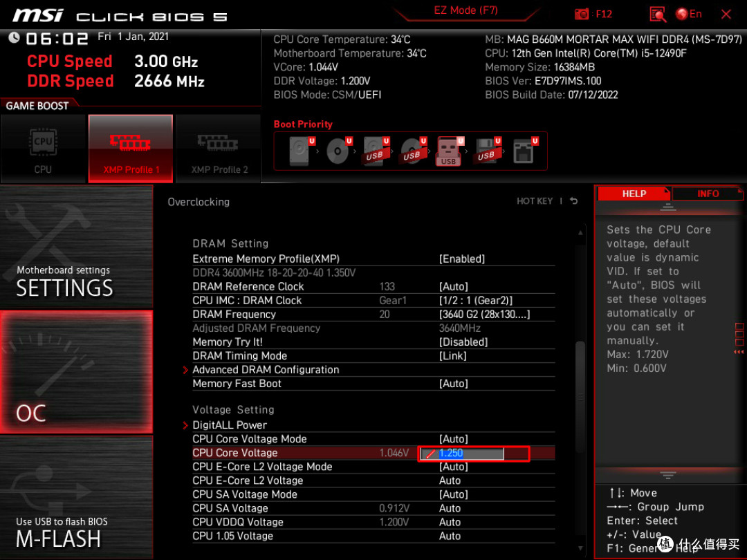The width and height of the screenshot is (747, 560).
Task: Click the HOT KEY label
Action: click(535, 201)
